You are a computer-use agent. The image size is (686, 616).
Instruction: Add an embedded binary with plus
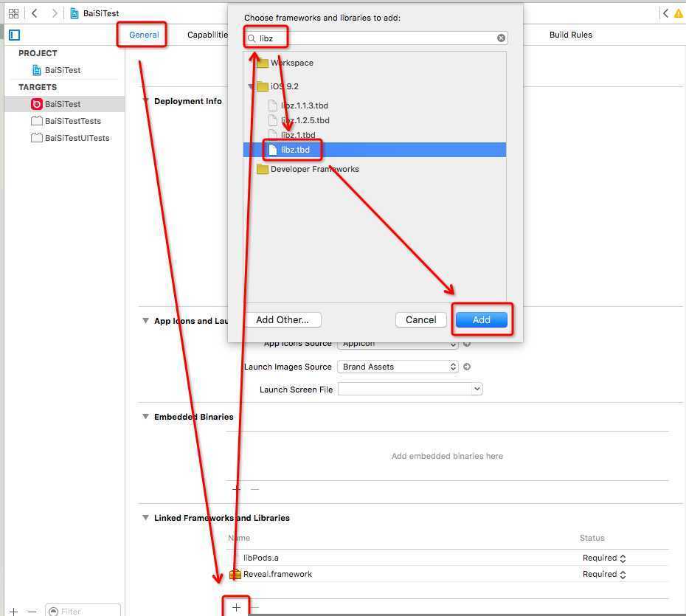[236, 488]
